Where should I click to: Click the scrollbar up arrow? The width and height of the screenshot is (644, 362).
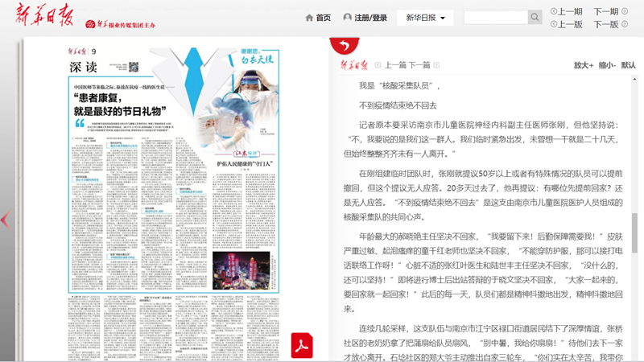pos(634,79)
